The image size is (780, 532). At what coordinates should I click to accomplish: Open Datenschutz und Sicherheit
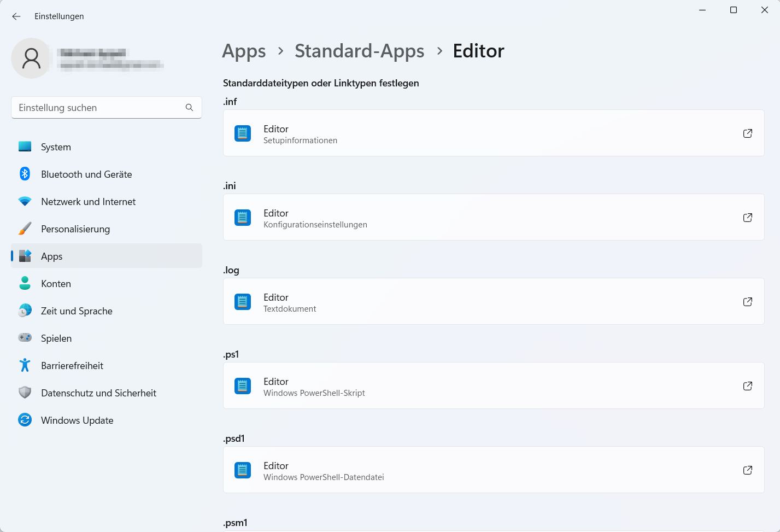click(x=98, y=393)
